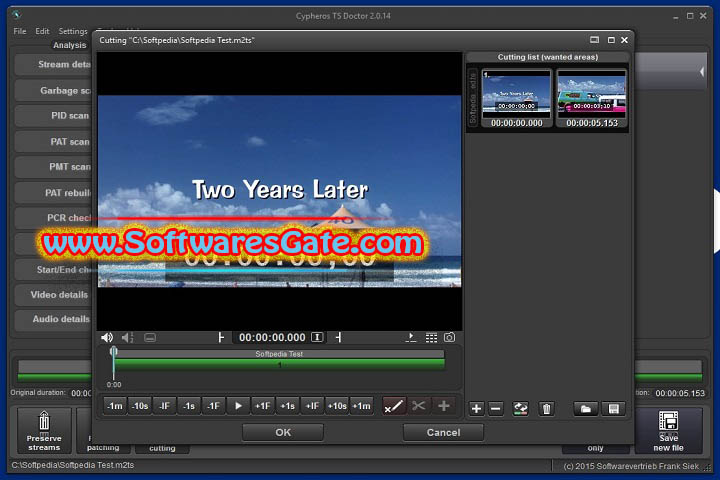Take a snapshot with the camera icon
Viewport: 720px width, 480px height.
pyautogui.click(x=450, y=338)
